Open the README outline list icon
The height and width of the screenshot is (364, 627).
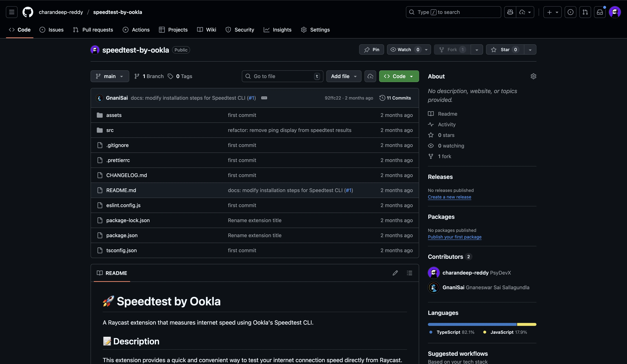pos(410,273)
